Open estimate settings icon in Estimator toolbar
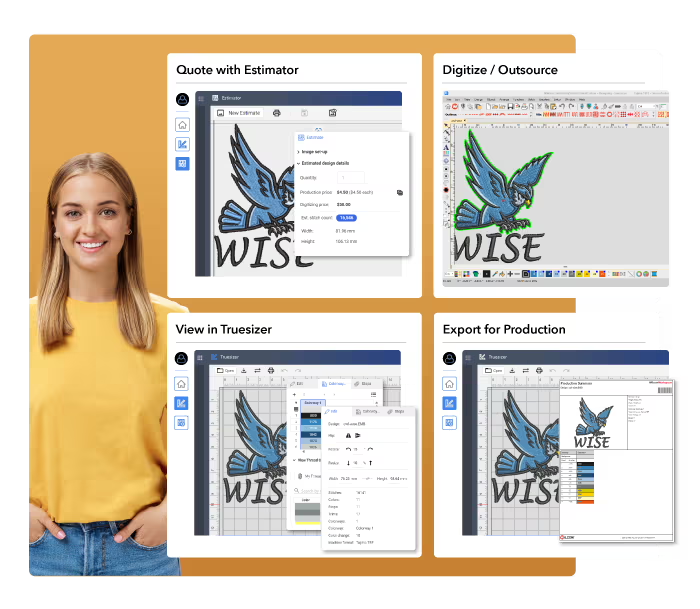The height and width of the screenshot is (609, 700). pyautogui.click(x=333, y=113)
